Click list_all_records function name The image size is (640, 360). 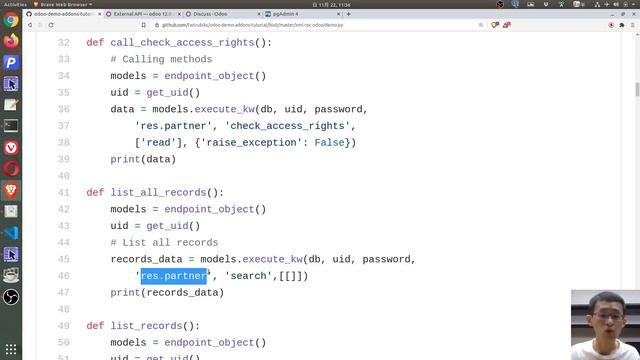point(158,193)
